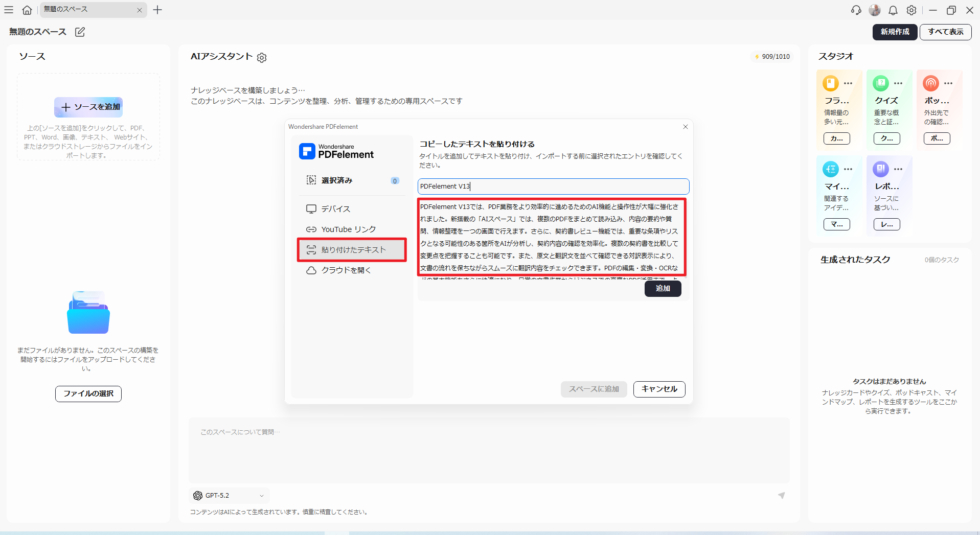Open the notifications bell

[893, 10]
